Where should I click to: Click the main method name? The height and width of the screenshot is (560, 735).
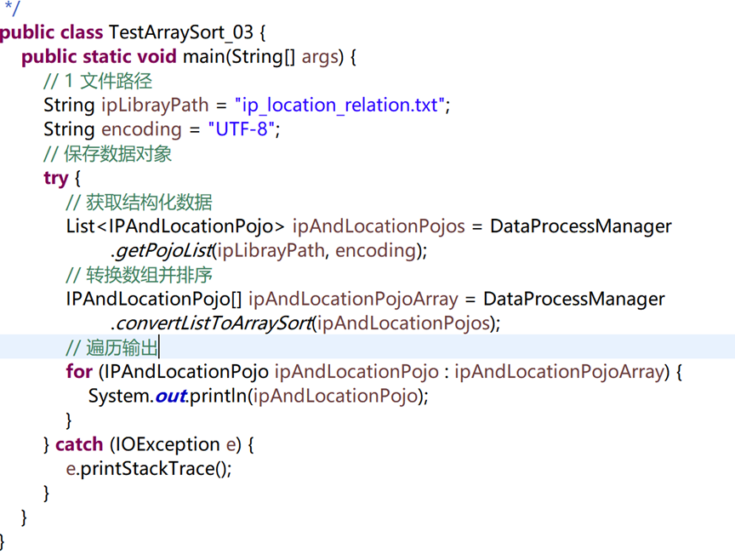203,57
